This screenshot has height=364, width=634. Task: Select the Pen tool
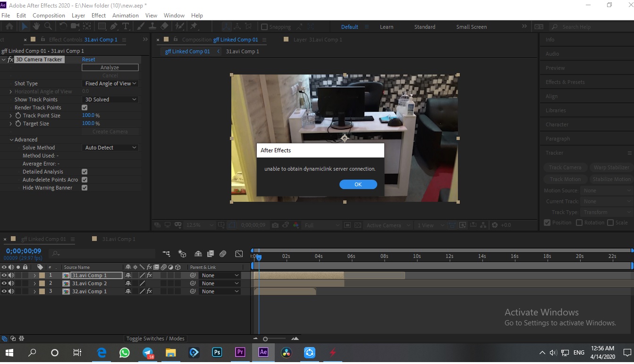tap(113, 26)
